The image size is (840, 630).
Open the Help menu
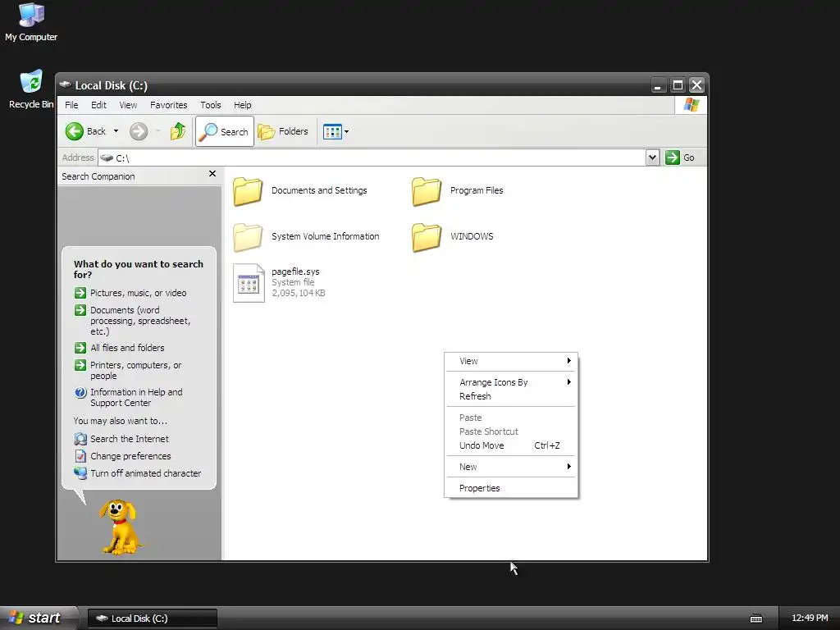click(x=242, y=105)
